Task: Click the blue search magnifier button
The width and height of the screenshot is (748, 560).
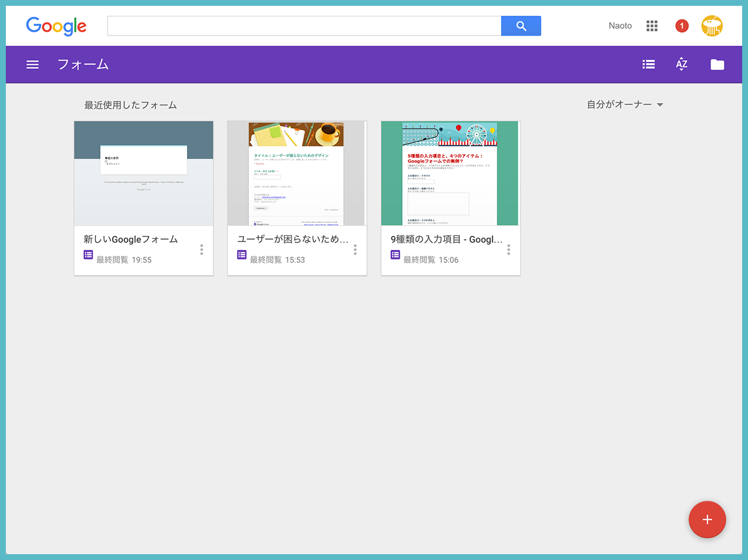Action: click(x=521, y=26)
